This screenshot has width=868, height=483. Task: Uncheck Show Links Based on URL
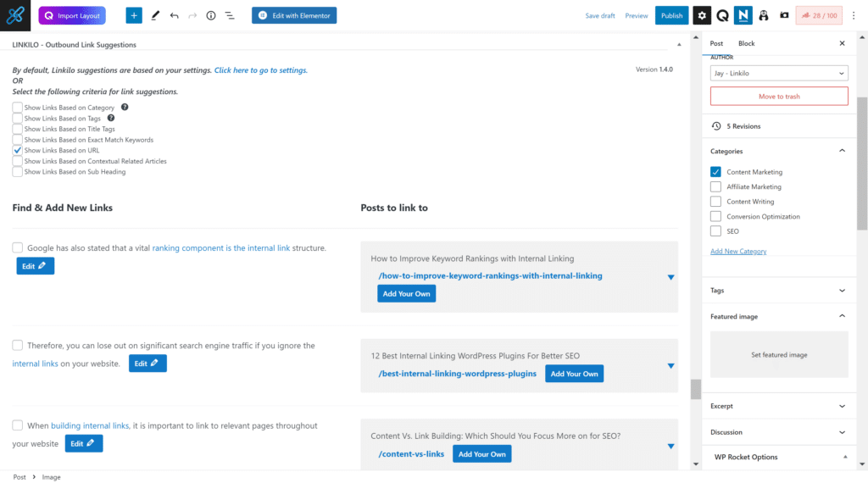(x=17, y=150)
